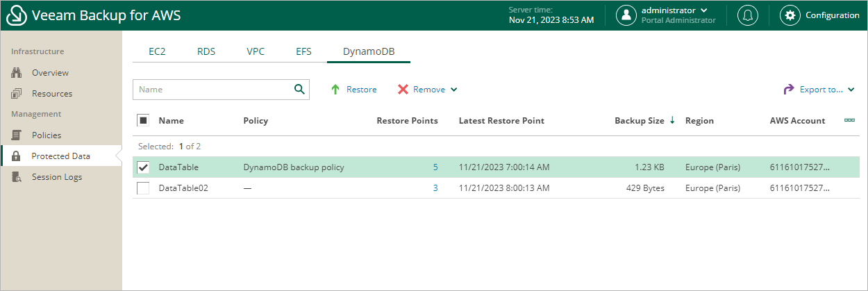The height and width of the screenshot is (291, 868).
Task: Click the Overview binoculars icon
Action: point(17,73)
